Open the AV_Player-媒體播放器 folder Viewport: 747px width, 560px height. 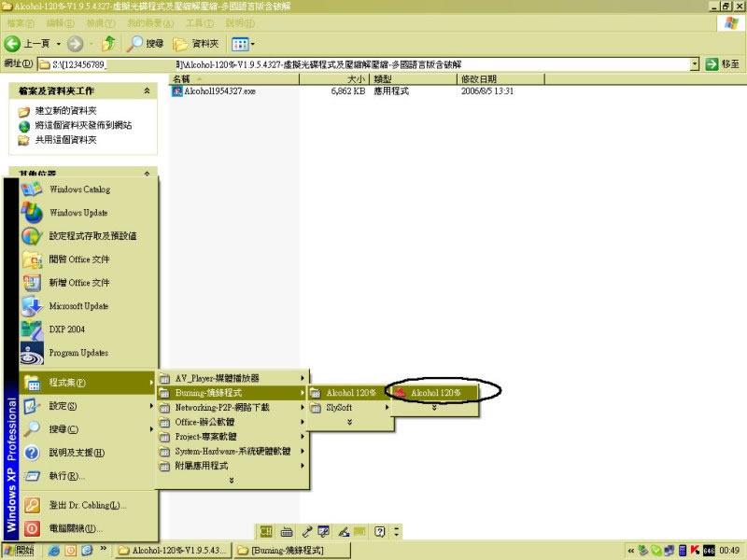(x=232, y=378)
